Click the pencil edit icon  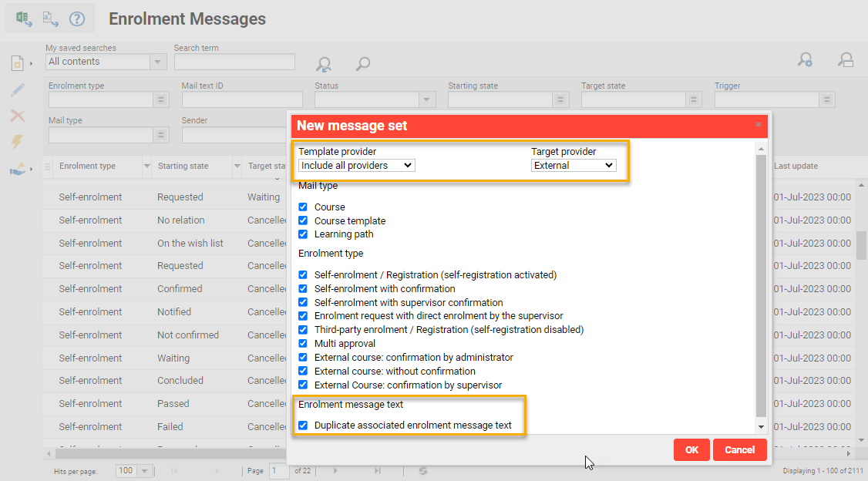tap(17, 89)
